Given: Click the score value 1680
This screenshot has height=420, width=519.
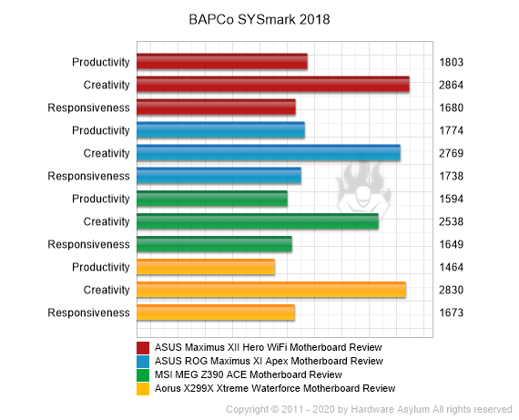Looking at the screenshot, I should click(x=451, y=108).
